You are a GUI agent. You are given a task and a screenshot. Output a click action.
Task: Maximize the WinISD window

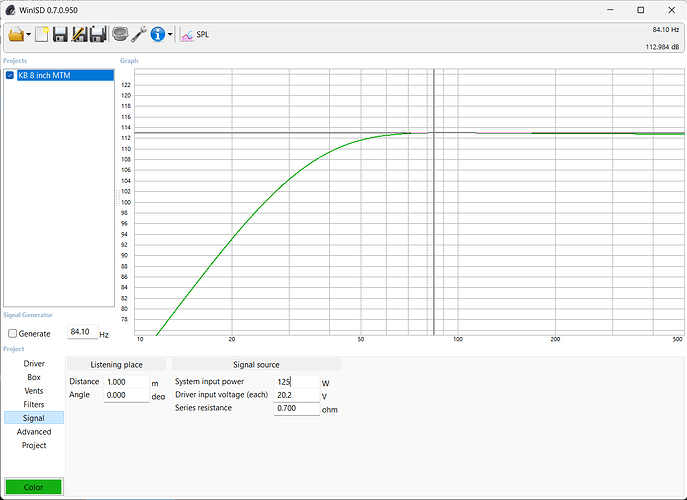pos(641,10)
